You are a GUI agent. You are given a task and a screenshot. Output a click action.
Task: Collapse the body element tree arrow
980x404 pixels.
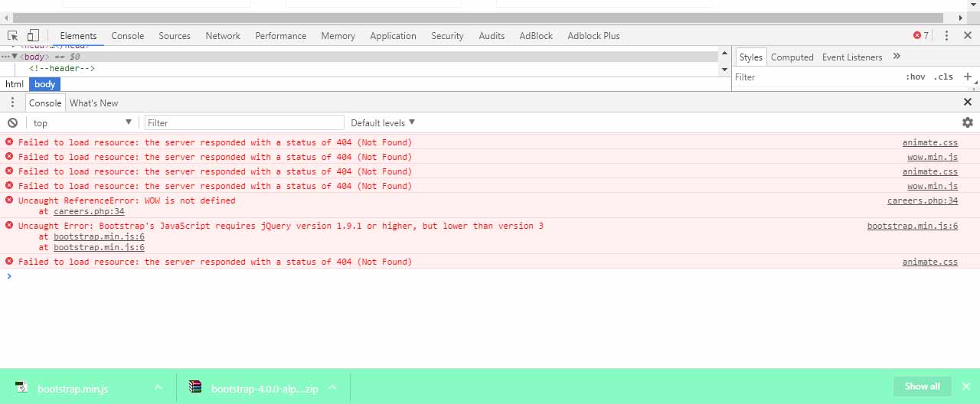[15, 57]
